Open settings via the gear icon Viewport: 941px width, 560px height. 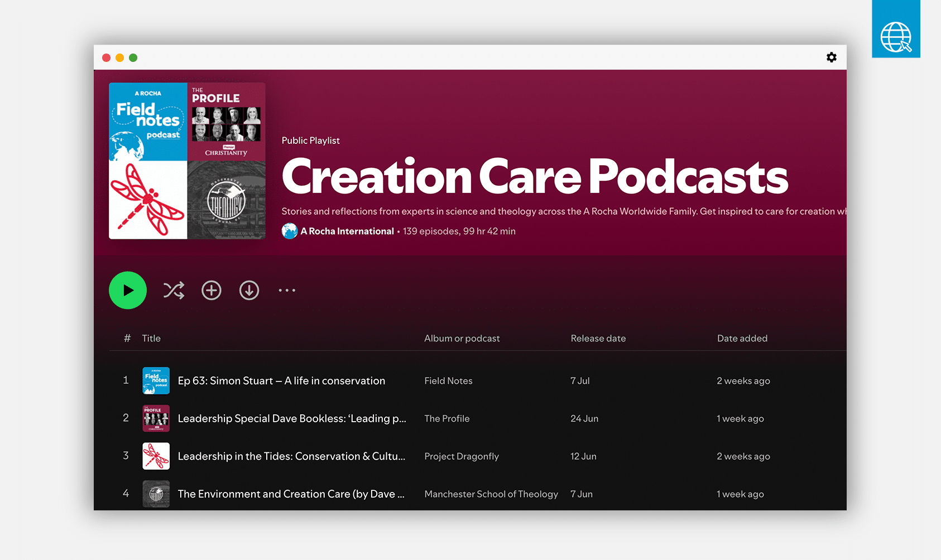tap(832, 57)
